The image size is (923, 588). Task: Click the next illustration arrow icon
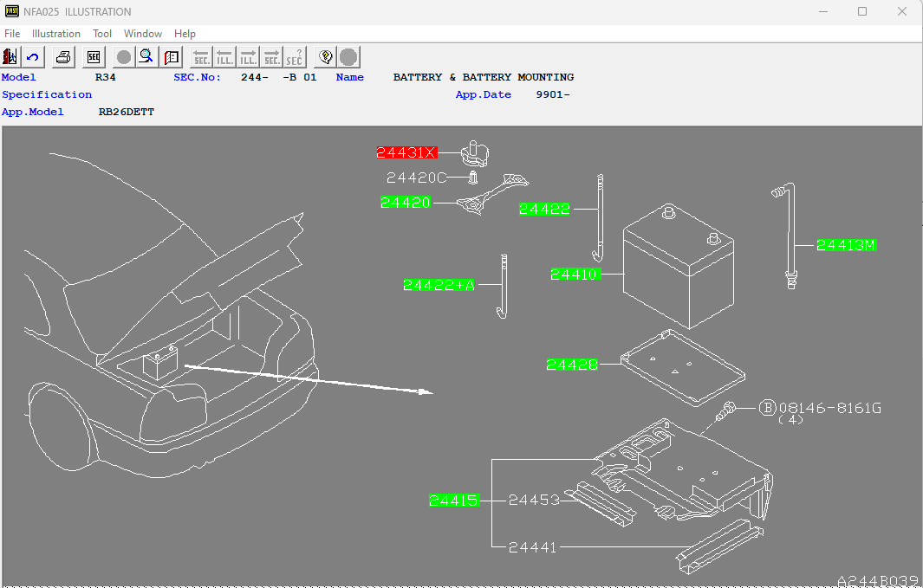pyautogui.click(x=248, y=57)
